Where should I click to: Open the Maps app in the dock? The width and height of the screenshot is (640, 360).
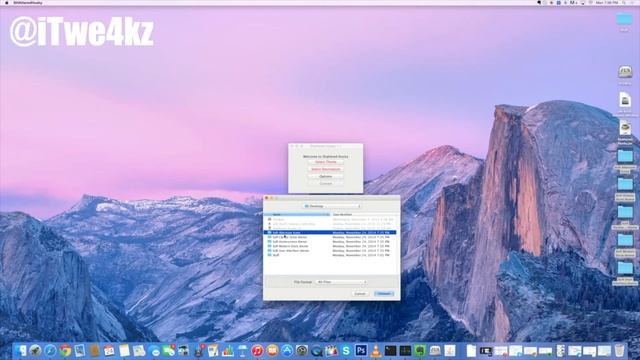point(139,350)
